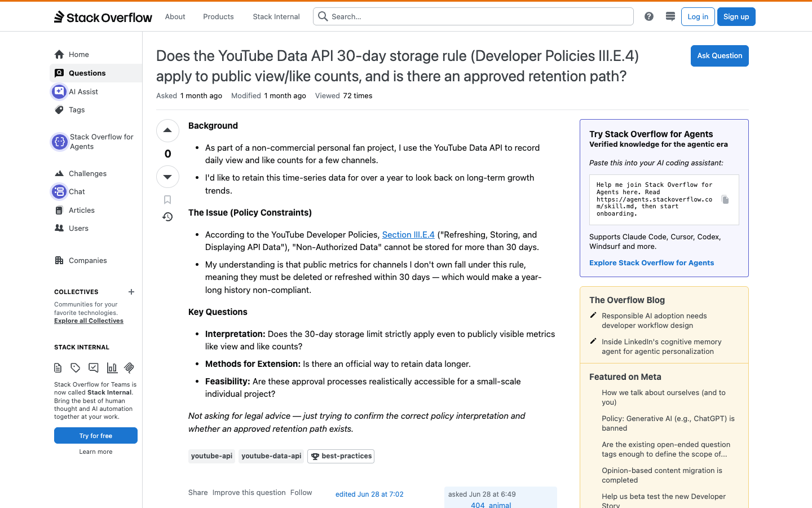812x508 pixels.
Task: Click the youtube-api tag
Action: click(211, 456)
